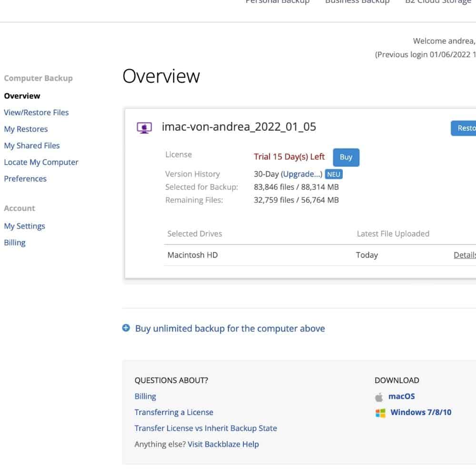Click the License label
The height and width of the screenshot is (476, 476).
(178, 155)
